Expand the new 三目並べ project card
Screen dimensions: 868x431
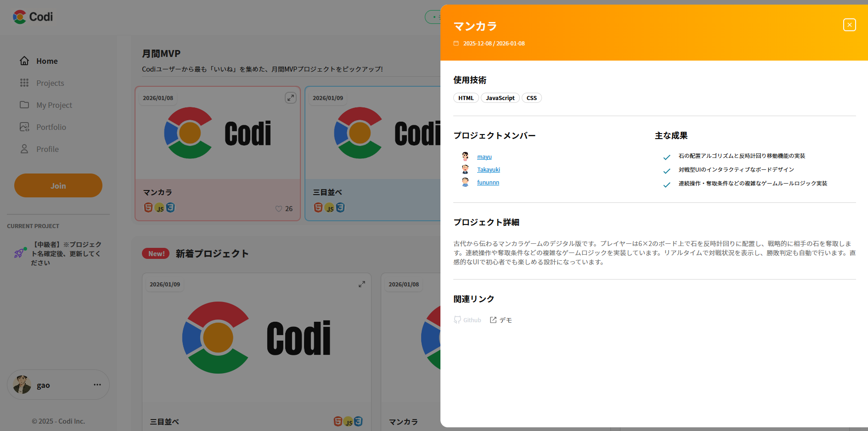point(362,284)
